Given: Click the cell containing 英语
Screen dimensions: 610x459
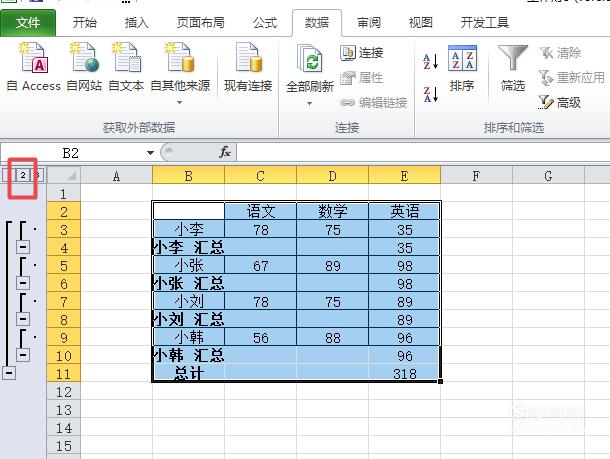Looking at the screenshot, I should click(x=405, y=211).
